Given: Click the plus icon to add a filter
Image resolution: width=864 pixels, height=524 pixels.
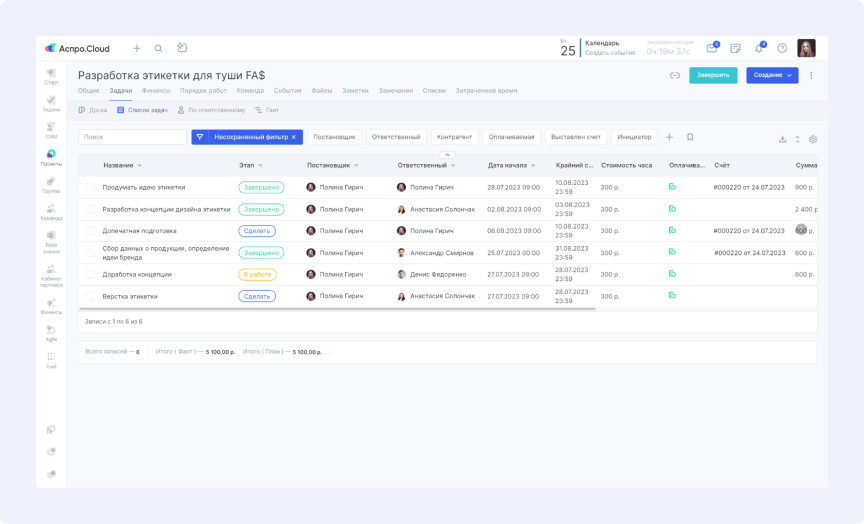Looking at the screenshot, I should pos(669,137).
